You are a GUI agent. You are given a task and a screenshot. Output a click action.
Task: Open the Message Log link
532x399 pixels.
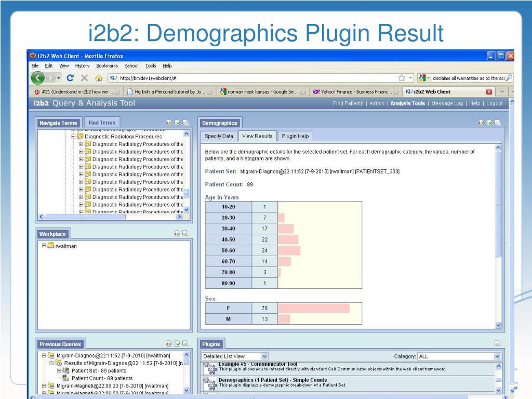pos(447,103)
